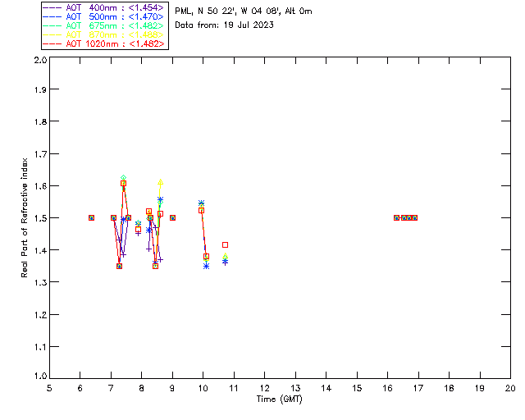Click the purple dashed line sample in legend

(x=52, y=7)
